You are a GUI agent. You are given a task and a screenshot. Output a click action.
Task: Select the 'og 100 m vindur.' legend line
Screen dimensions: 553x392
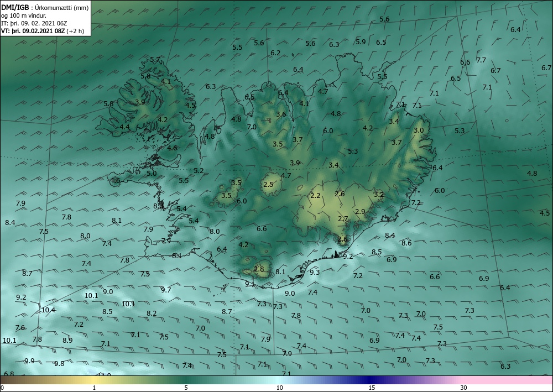(23, 15)
